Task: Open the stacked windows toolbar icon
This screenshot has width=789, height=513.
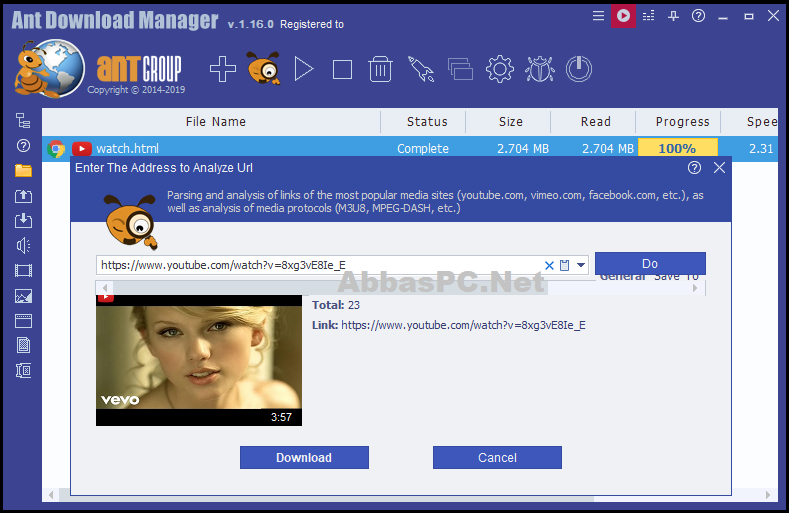Action: [x=460, y=69]
